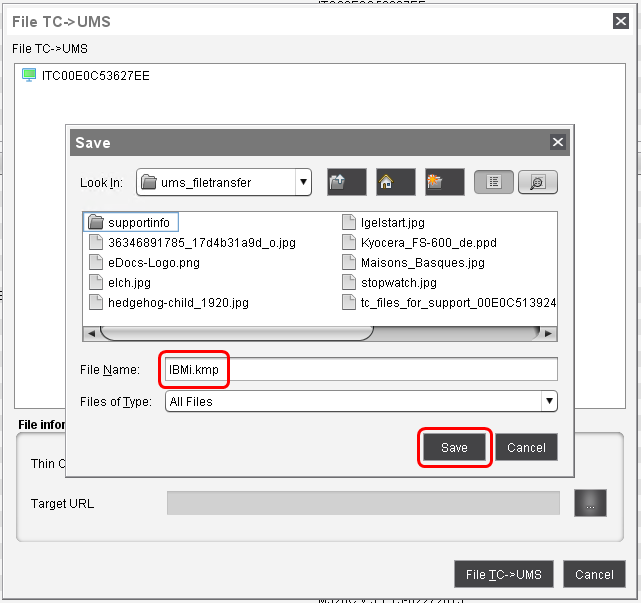This screenshot has width=641, height=603.
Task: Cancel the Save dialog
Action: 526,448
